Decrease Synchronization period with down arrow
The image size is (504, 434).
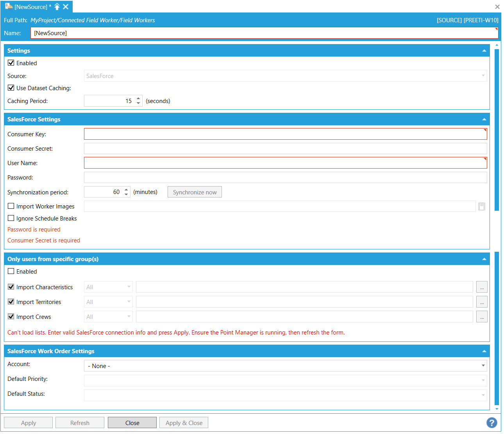pos(126,194)
